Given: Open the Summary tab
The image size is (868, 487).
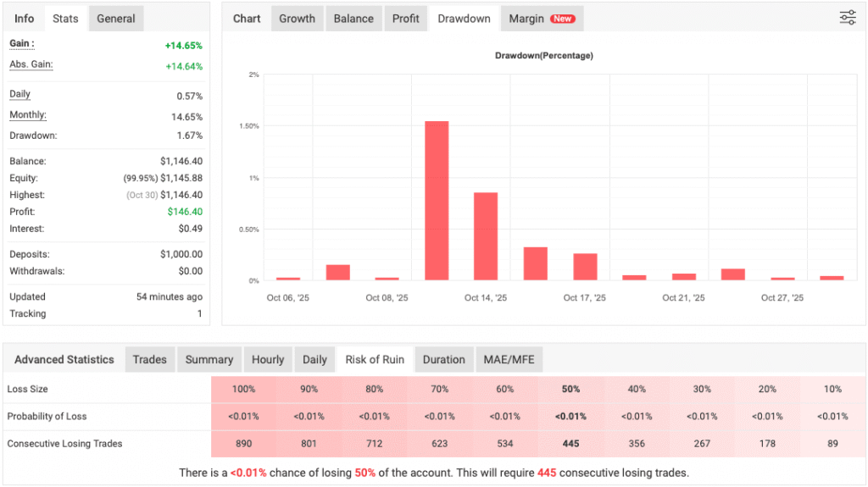Looking at the screenshot, I should (x=209, y=359).
